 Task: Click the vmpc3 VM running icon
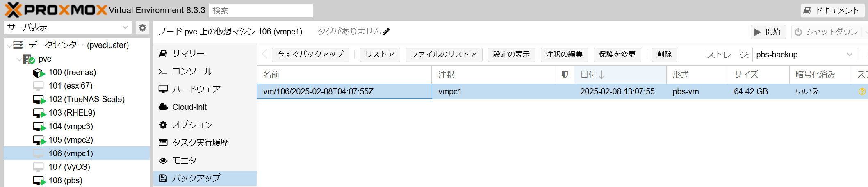39,127
